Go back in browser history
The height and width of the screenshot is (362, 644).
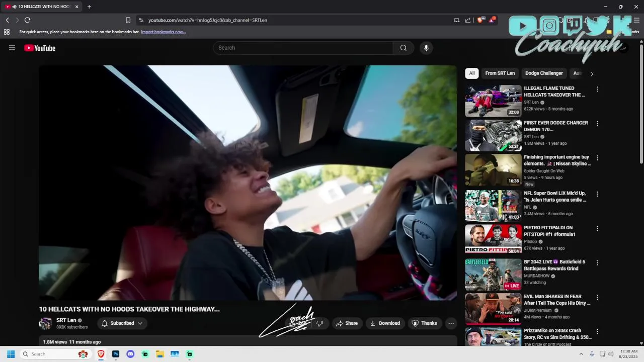(x=7, y=20)
